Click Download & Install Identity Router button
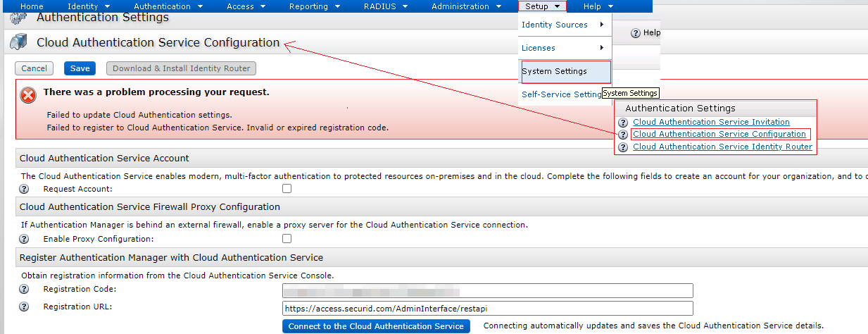 point(181,68)
